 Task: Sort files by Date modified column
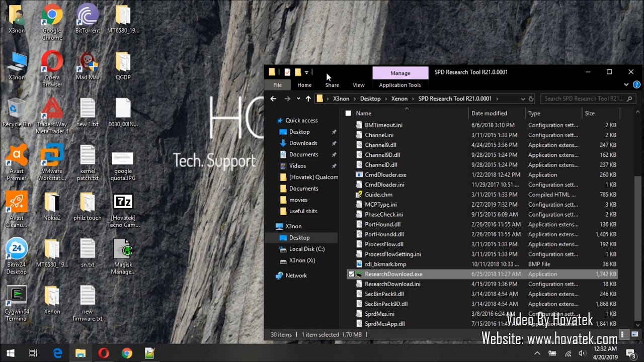[x=497, y=113]
